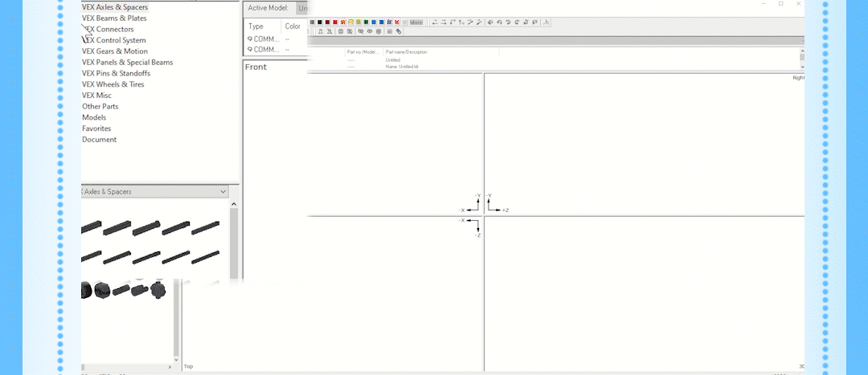The height and width of the screenshot is (375, 868).
Task: Select the 'Name: Untitled.ldr' row
Action: 402,67
